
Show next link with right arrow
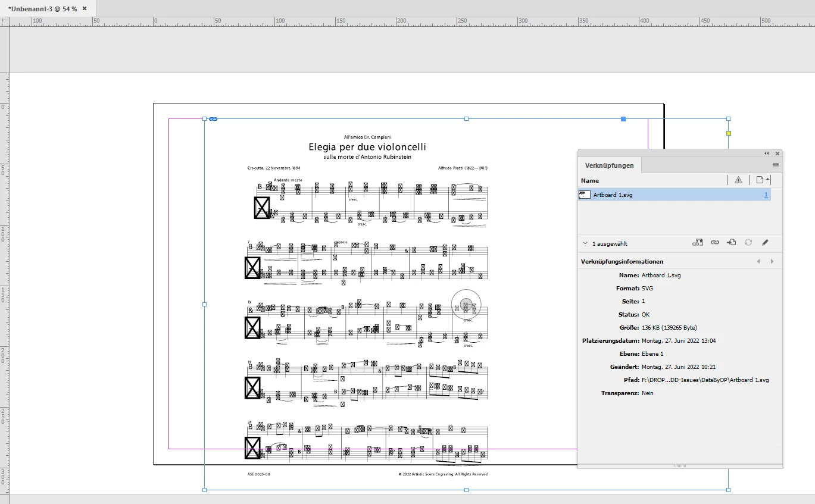(772, 261)
